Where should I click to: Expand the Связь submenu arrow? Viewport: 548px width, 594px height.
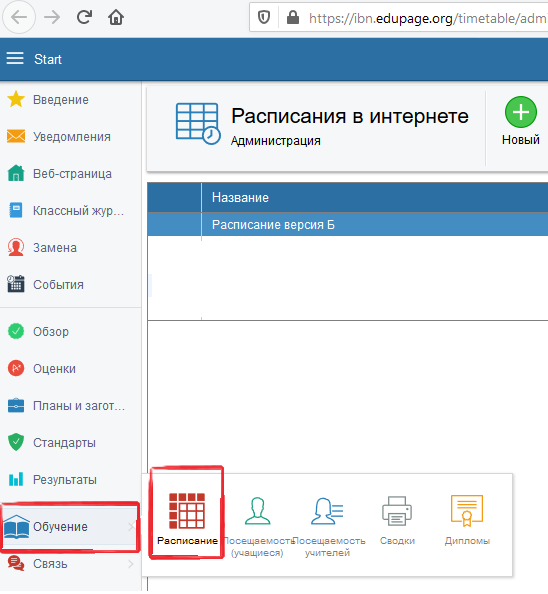click(x=131, y=564)
